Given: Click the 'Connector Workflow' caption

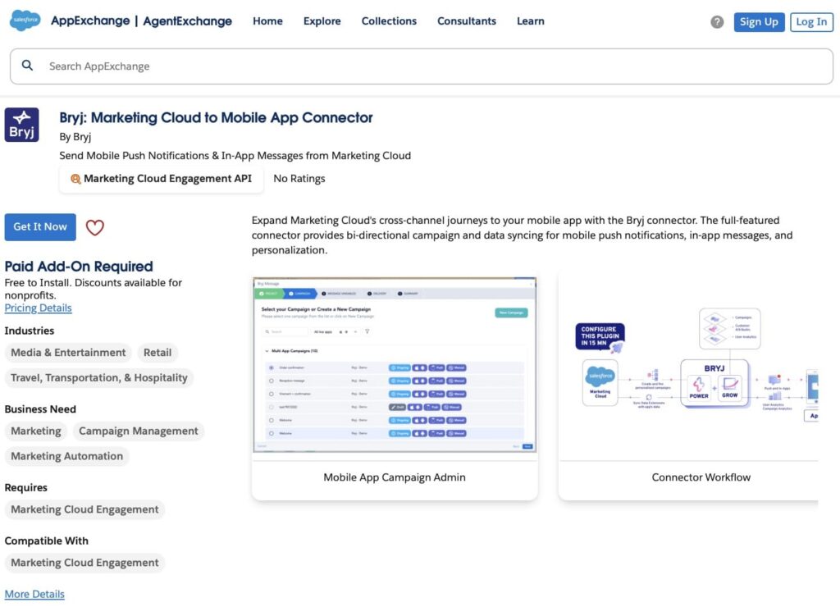Looking at the screenshot, I should tap(701, 477).
